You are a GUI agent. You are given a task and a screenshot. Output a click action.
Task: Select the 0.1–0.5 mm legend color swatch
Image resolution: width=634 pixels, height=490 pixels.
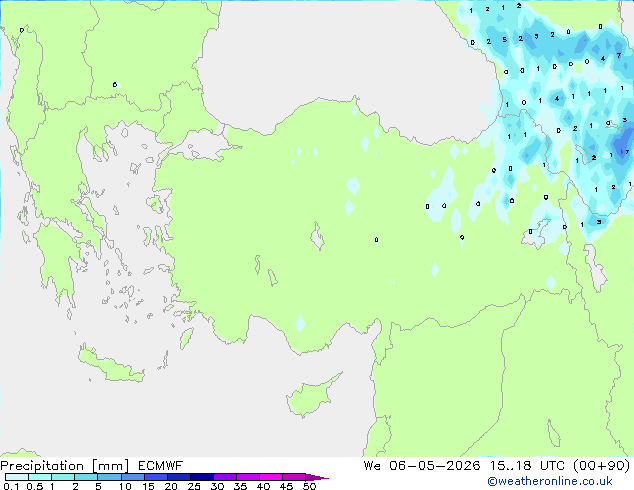tap(17, 477)
